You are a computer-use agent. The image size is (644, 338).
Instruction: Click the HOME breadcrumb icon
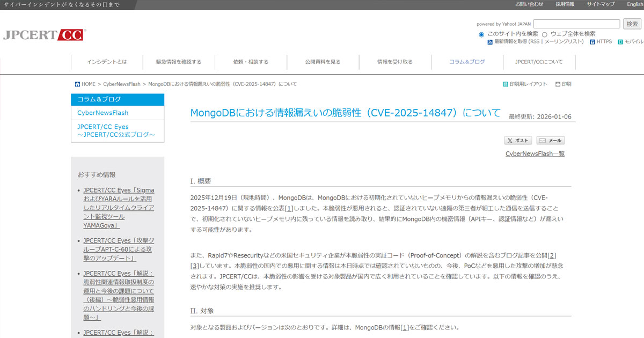coord(78,84)
